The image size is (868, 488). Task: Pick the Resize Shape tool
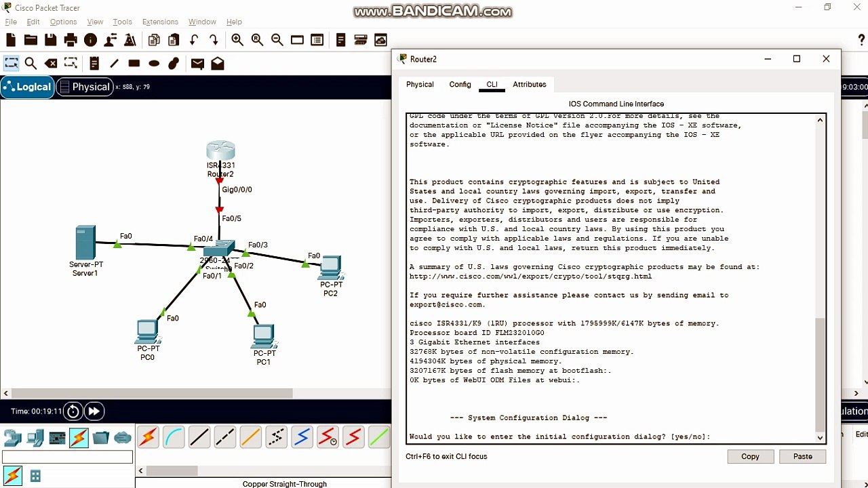(x=71, y=63)
